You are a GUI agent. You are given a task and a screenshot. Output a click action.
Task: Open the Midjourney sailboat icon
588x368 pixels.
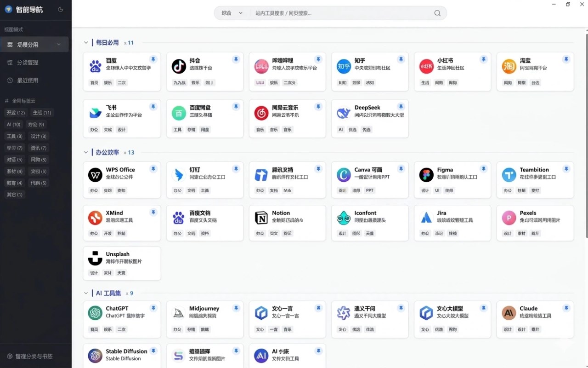[179, 313]
